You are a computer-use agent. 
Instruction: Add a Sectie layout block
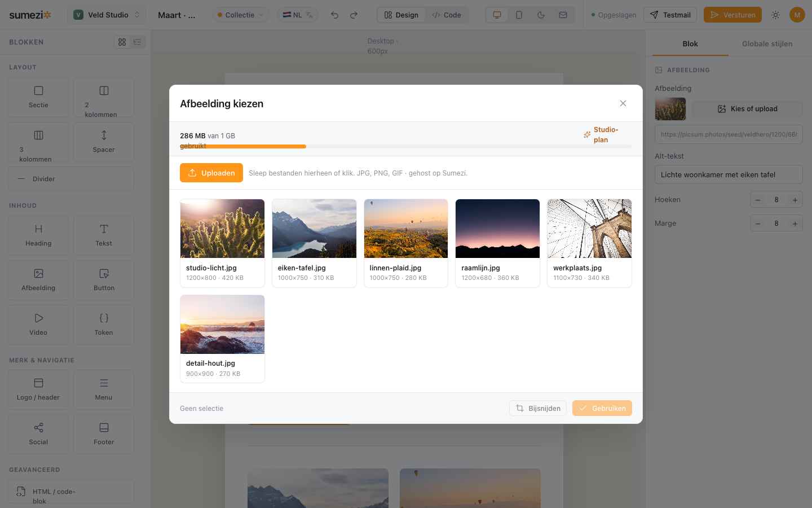tap(38, 97)
